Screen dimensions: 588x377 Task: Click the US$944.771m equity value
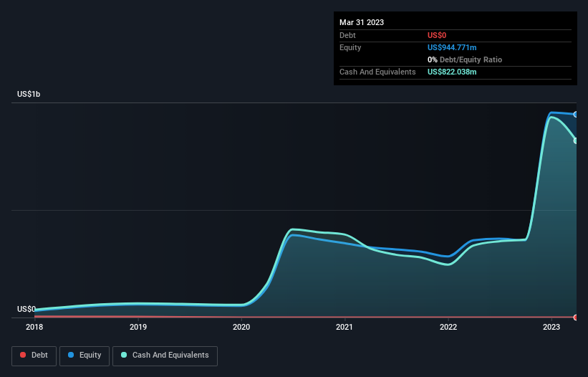point(452,47)
